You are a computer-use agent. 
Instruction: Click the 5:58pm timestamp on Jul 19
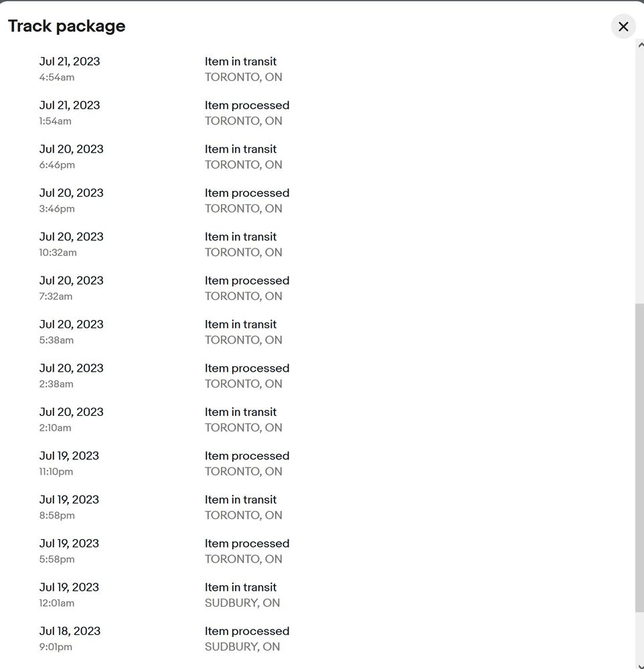[57, 559]
